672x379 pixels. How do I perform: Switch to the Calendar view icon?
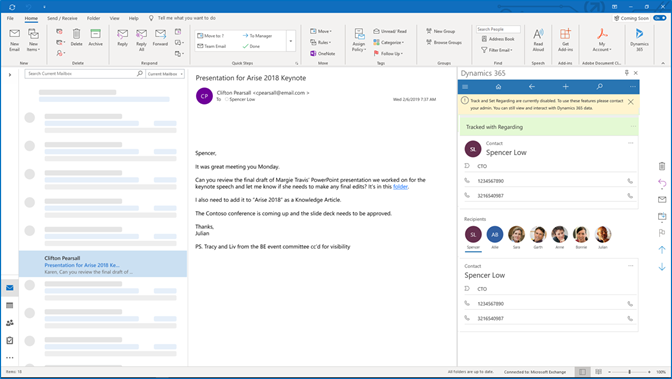pyautogui.click(x=10, y=305)
